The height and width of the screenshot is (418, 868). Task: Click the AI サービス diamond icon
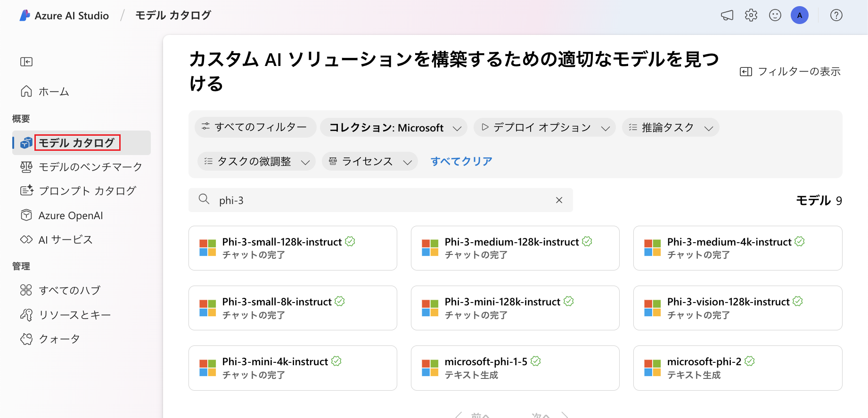(x=26, y=239)
